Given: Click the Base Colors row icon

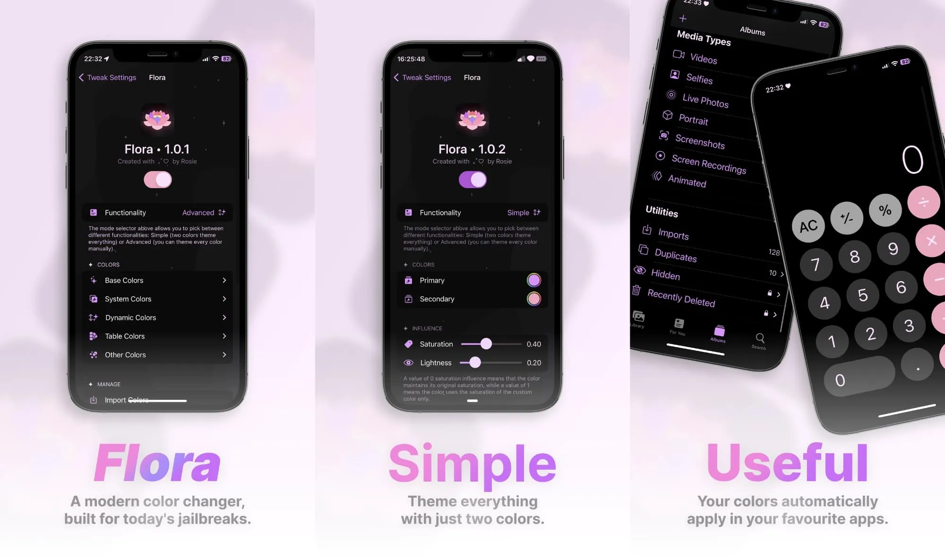Looking at the screenshot, I should tap(93, 280).
